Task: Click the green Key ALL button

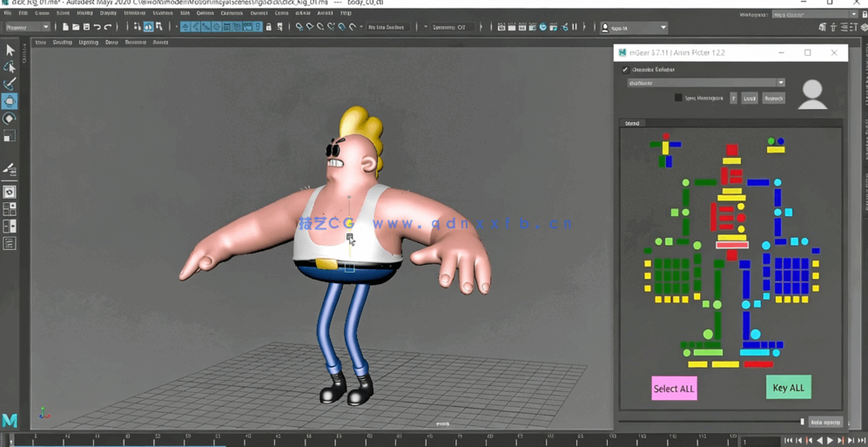Action: 788,388
